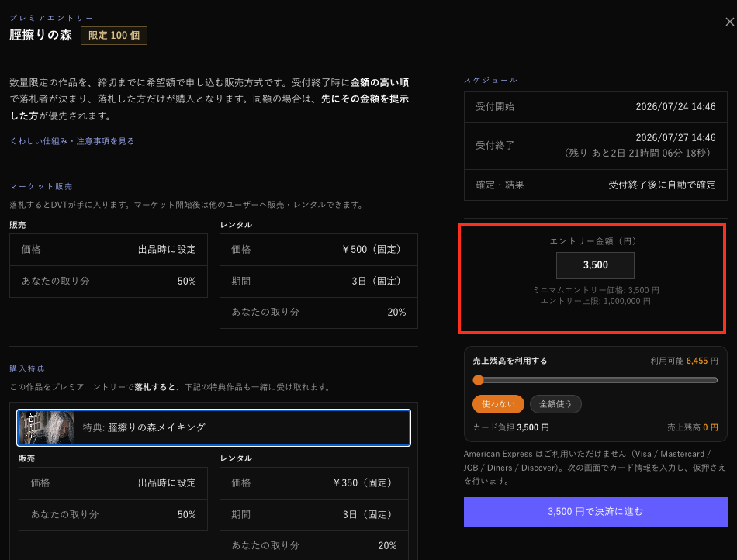The height and width of the screenshot is (560, 737).
Task: Click 受付終了後に自動で確定 text
Action: click(x=662, y=185)
